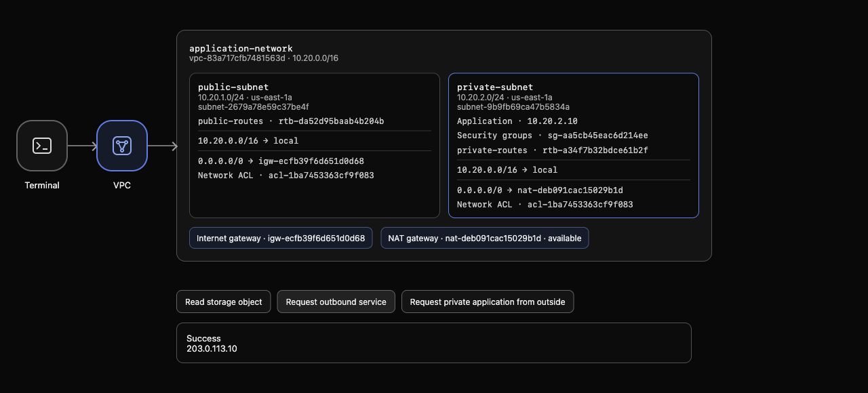Image resolution: width=868 pixels, height=393 pixels.
Task: Select the Internet gateway igw-ecfb39f6d651d0d68 chip
Action: [281, 238]
